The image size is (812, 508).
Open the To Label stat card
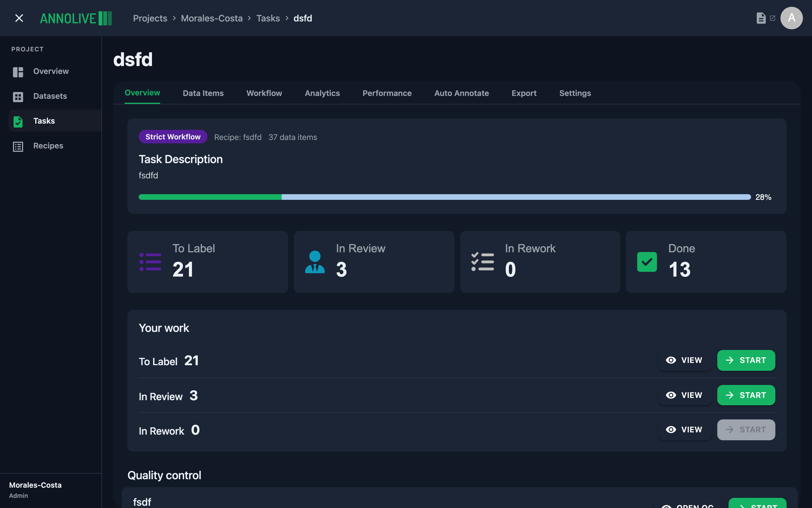[x=208, y=262]
